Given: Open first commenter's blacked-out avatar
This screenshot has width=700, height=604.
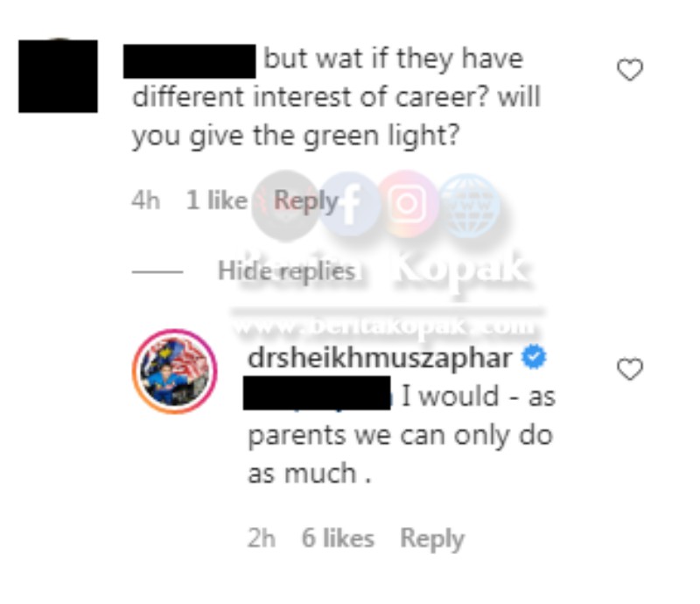Looking at the screenshot, I should [x=58, y=76].
